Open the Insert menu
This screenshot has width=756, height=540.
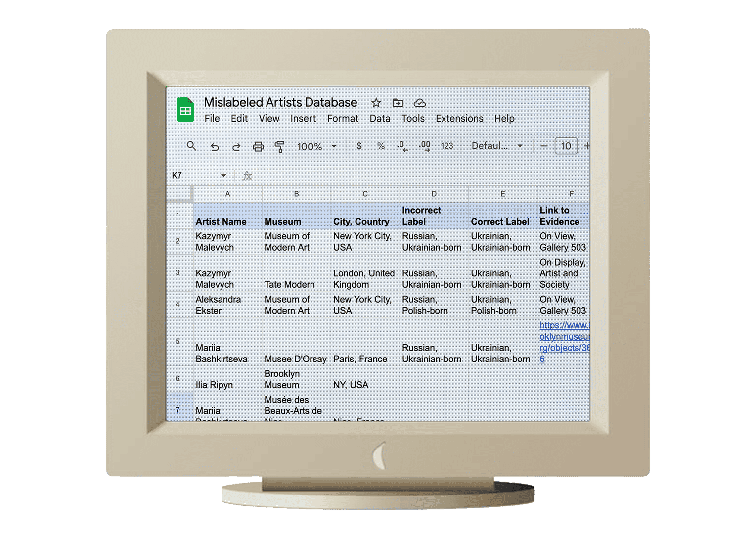pyautogui.click(x=303, y=119)
